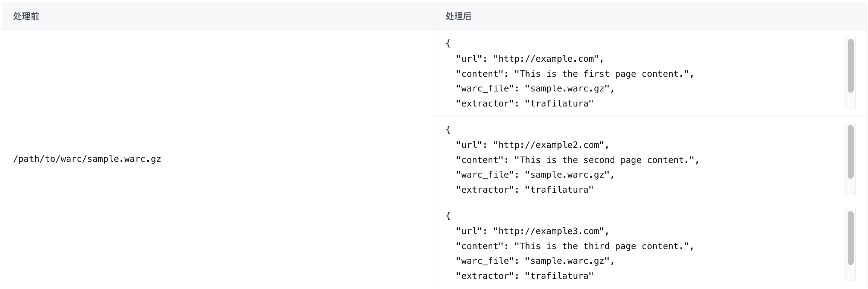
Task: Click the opening brace of first JSON block
Action: (448, 43)
